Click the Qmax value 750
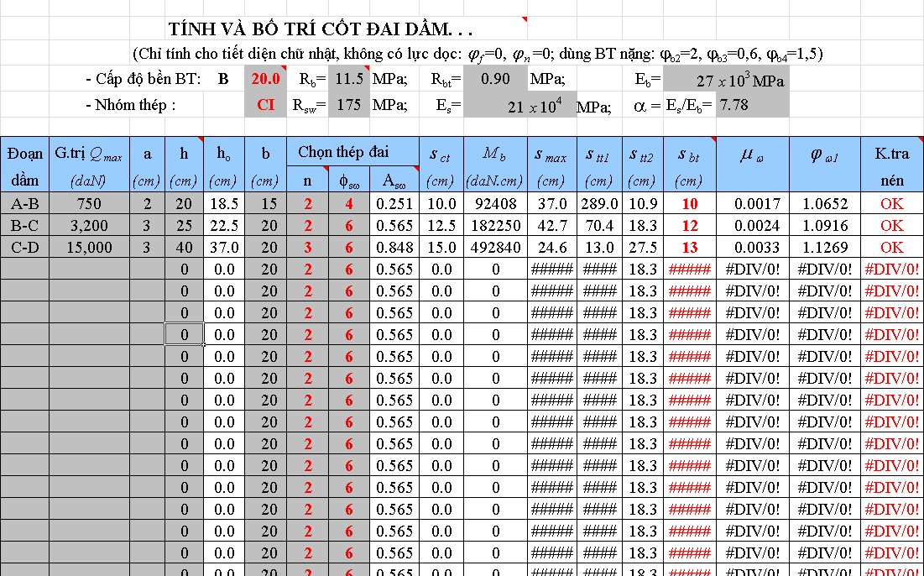The width and height of the screenshot is (924, 576). pyautogui.click(x=89, y=203)
